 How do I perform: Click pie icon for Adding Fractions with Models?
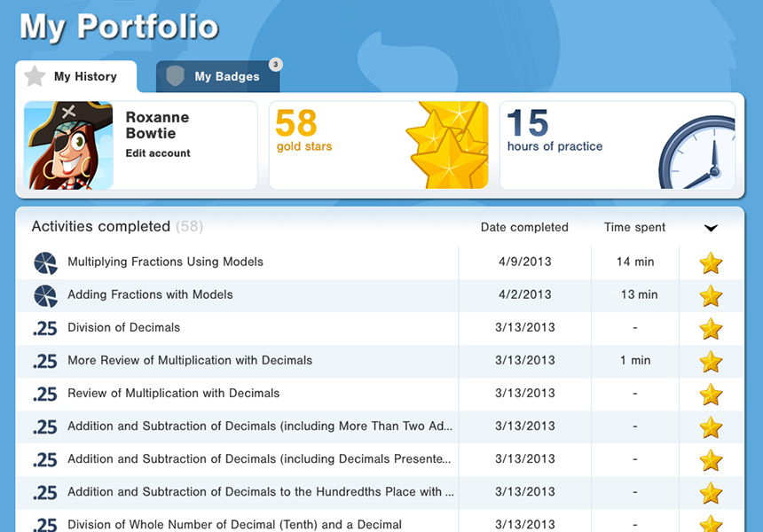45,296
